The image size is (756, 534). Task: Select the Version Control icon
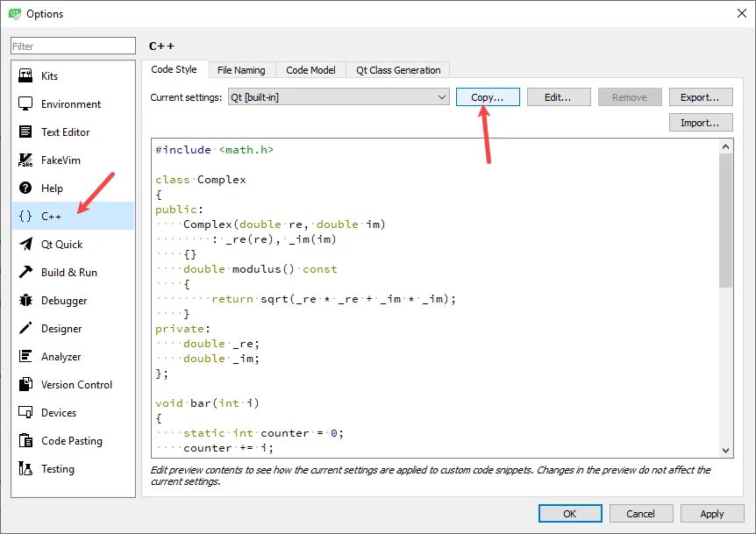25,384
